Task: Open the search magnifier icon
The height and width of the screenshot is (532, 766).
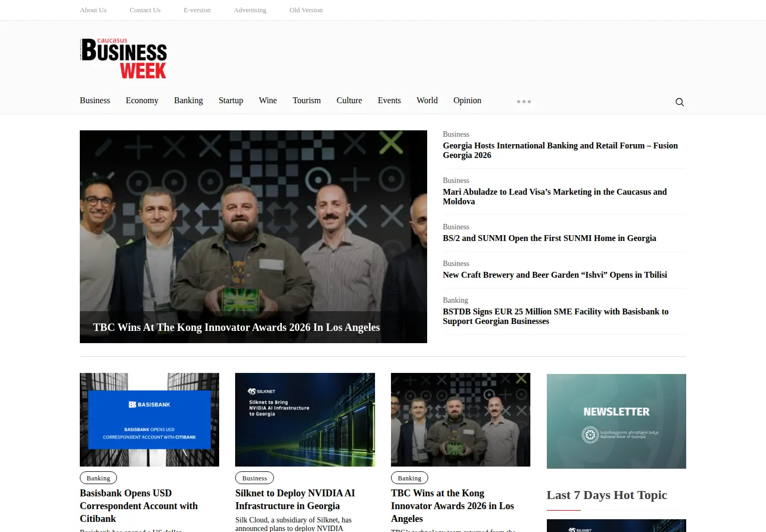Action: tap(679, 102)
